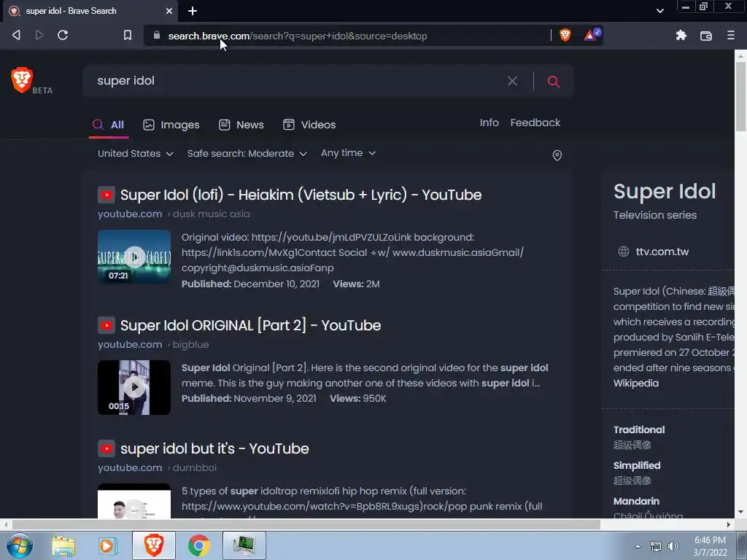Play the Super Idol (lofi) video thumbnail
747x560 pixels.
pyautogui.click(x=134, y=257)
